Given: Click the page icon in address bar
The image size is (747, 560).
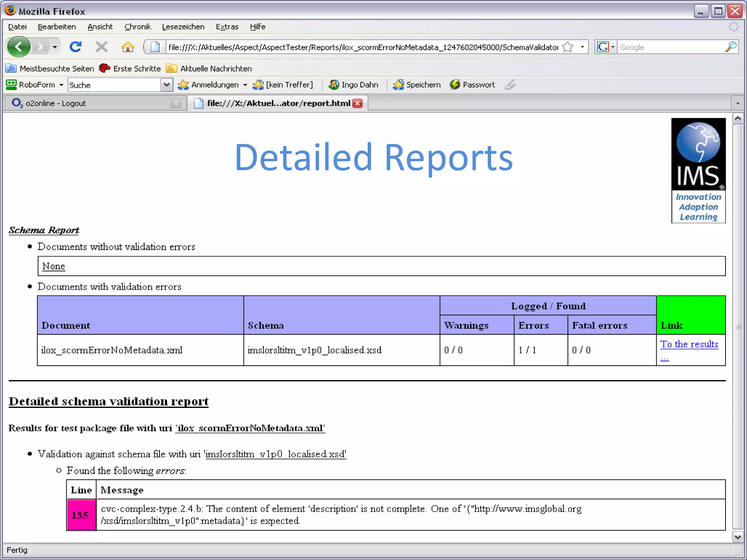Looking at the screenshot, I should (155, 47).
